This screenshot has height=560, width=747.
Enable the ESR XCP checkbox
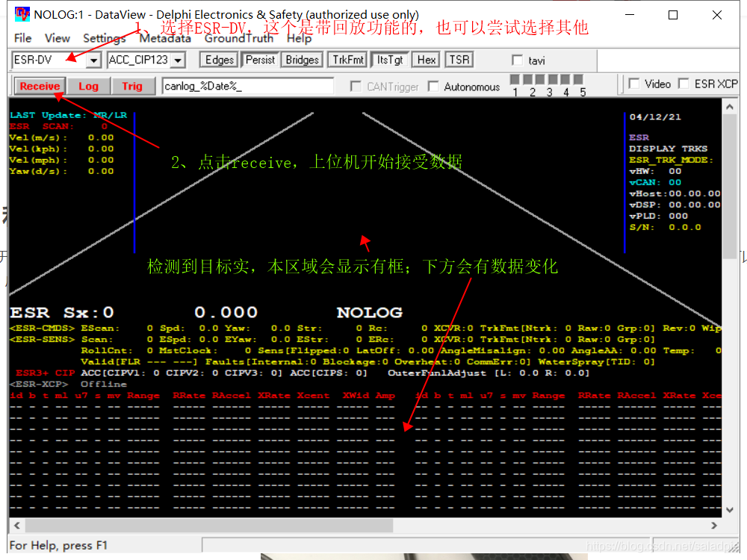(684, 84)
